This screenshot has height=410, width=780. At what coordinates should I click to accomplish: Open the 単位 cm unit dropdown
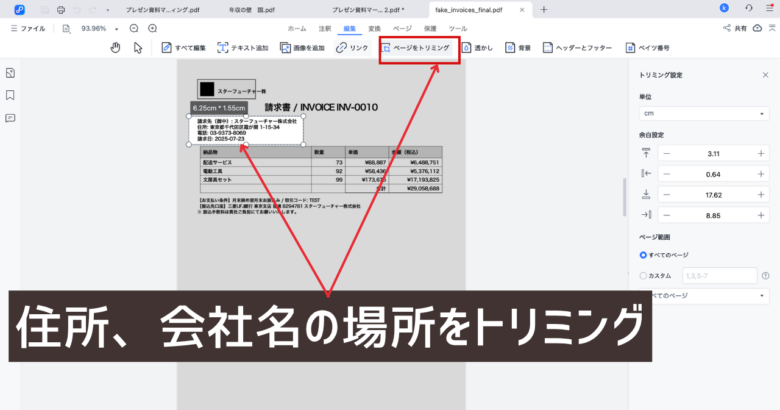(x=704, y=114)
